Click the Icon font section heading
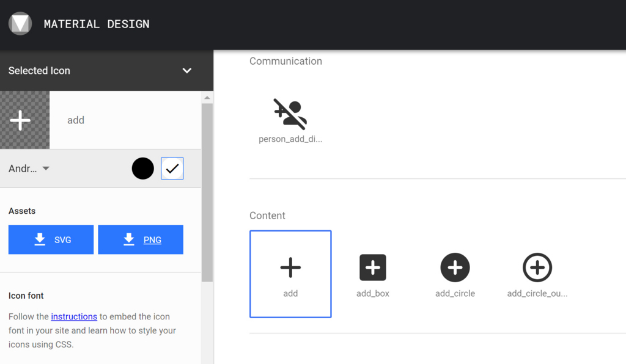Image resolution: width=626 pixels, height=364 pixels. (x=26, y=296)
